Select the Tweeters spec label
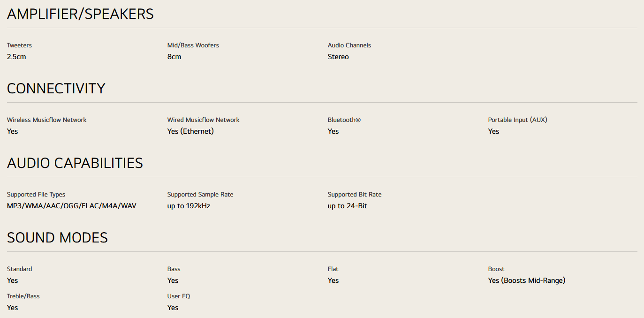 click(19, 45)
